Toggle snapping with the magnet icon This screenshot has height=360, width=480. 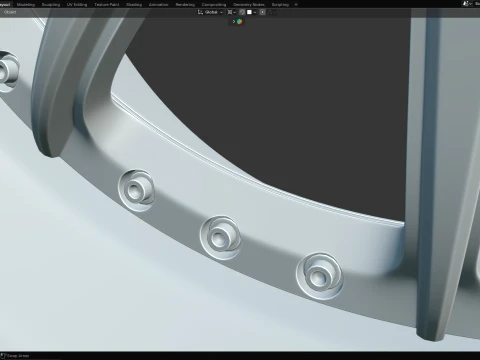tap(242, 12)
